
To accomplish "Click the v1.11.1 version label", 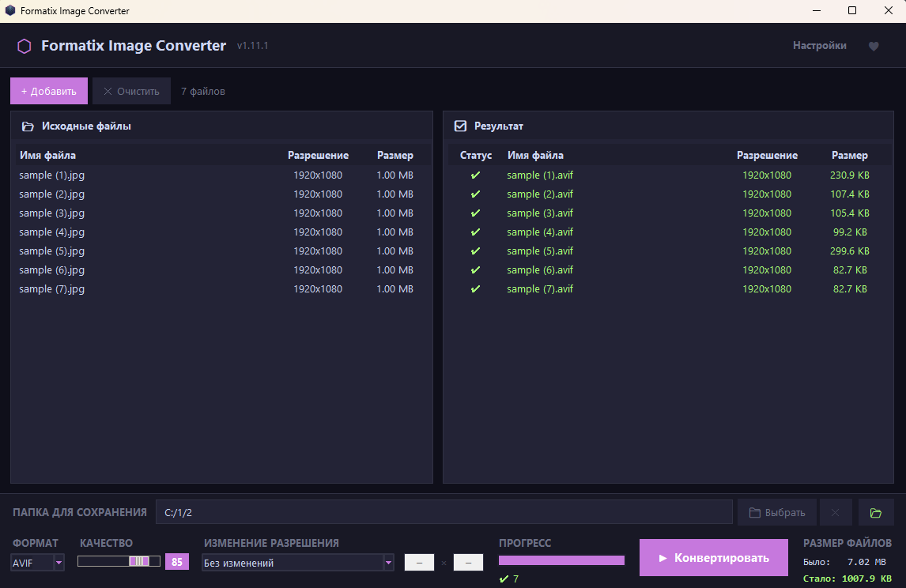I will [252, 46].
